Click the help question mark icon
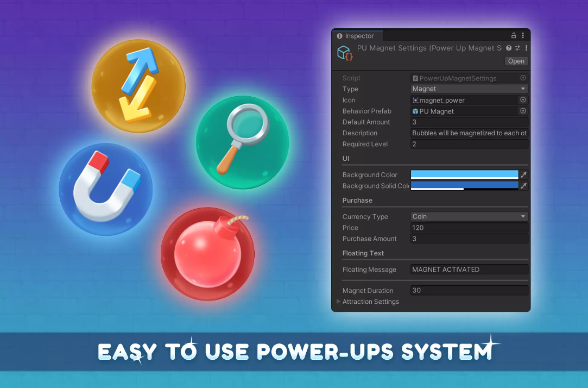 click(x=509, y=48)
